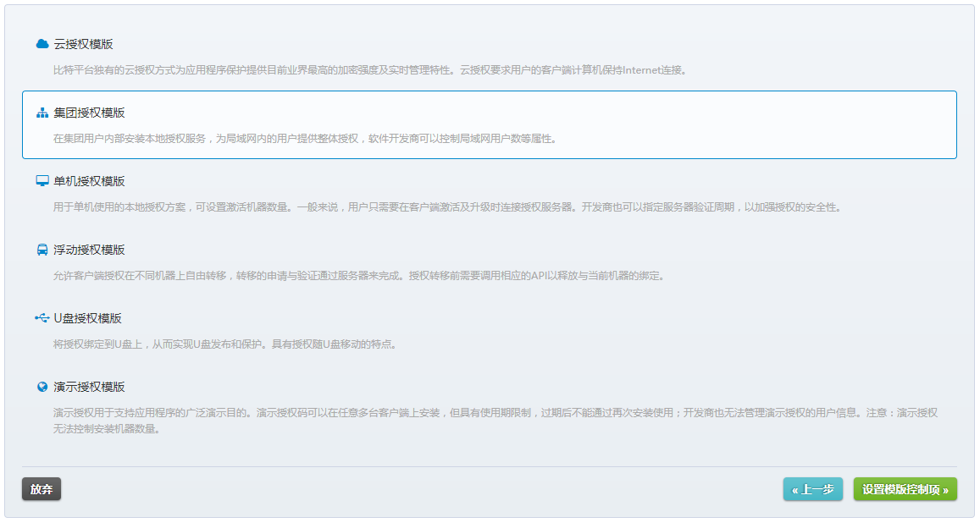Click the 单机授权 description about 激活机器数量
Image resolution: width=980 pixels, height=523 pixels.
tap(447, 207)
